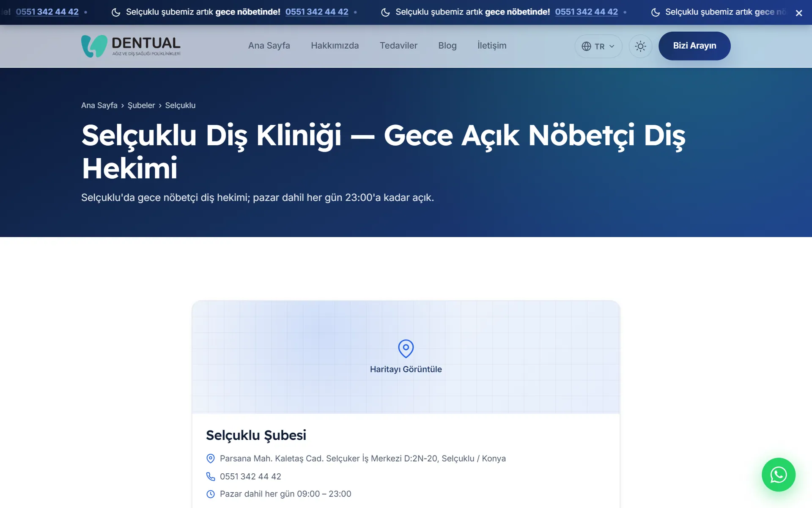
Task: Open the TR language dropdown
Action: [598, 46]
